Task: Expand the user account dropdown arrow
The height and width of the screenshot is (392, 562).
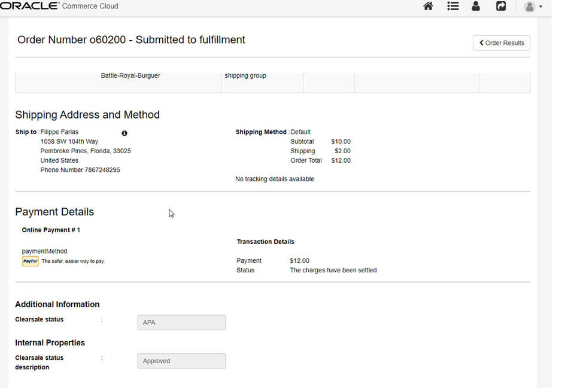Action: pos(541,7)
